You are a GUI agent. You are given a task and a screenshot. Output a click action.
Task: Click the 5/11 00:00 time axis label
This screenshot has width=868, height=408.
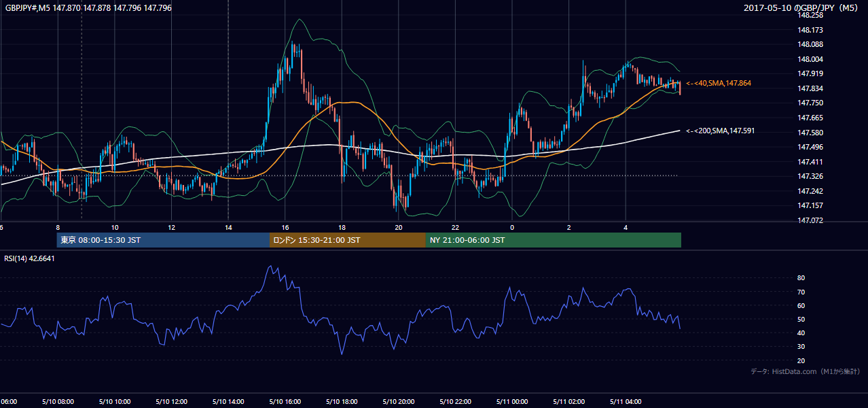coord(513,402)
